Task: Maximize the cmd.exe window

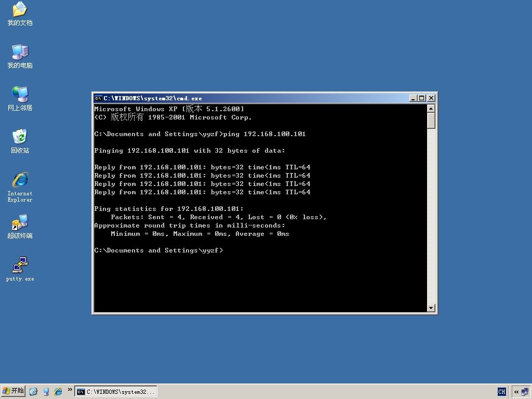Action: 421,98
